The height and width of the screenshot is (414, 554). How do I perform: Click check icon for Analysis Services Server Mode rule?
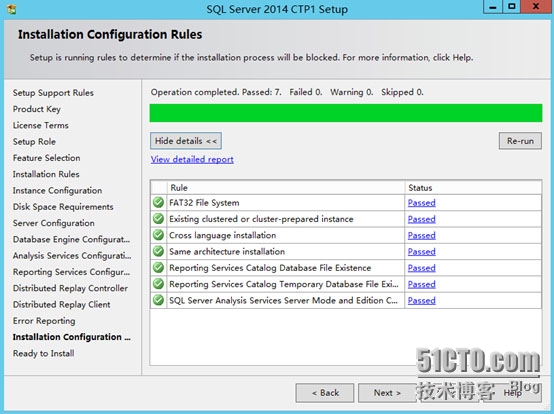pyautogui.click(x=158, y=300)
